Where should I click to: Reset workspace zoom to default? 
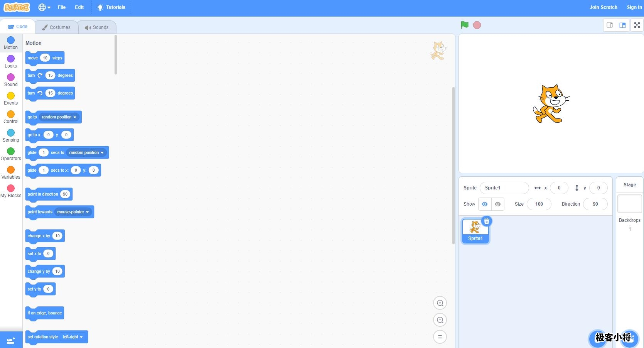[440, 337]
